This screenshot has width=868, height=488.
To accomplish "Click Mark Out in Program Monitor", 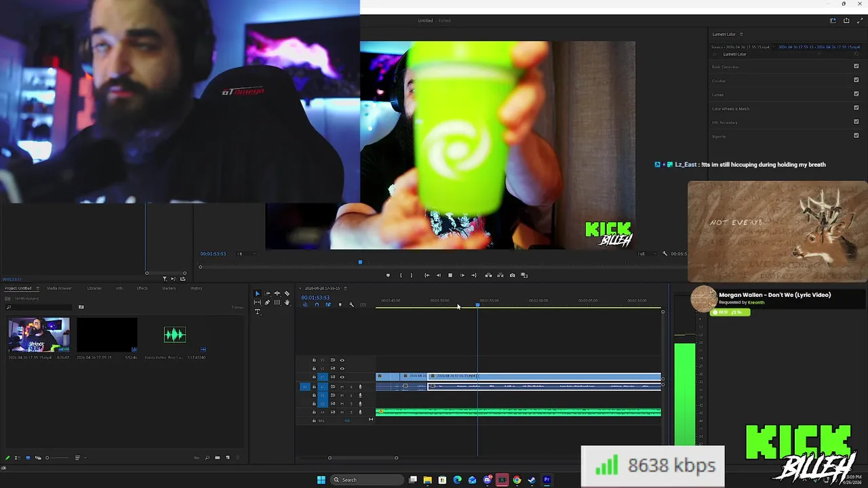I will click(x=411, y=275).
